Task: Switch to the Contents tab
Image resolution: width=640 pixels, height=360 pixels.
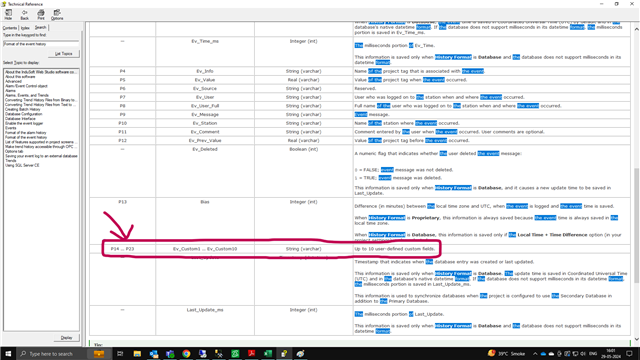Action: (x=10, y=28)
